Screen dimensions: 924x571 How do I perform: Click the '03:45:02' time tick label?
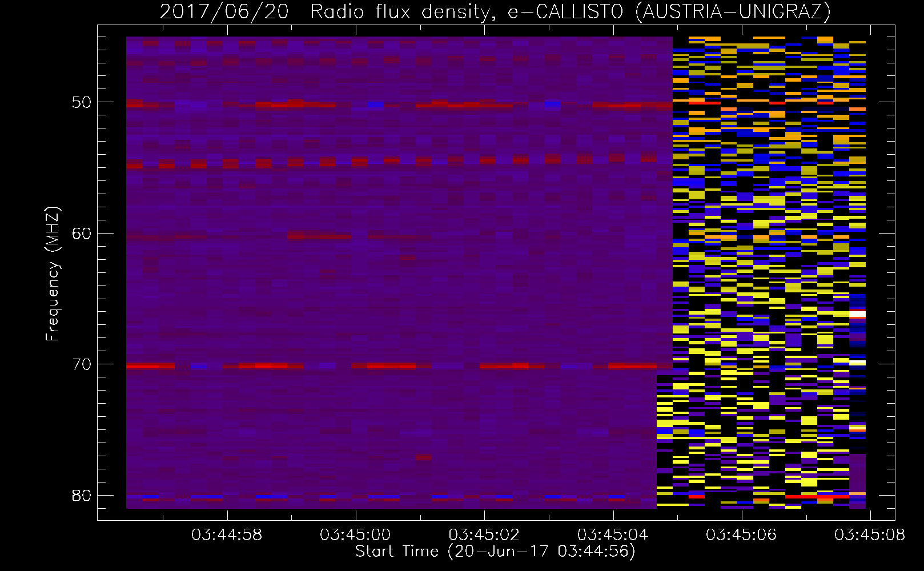(484, 534)
